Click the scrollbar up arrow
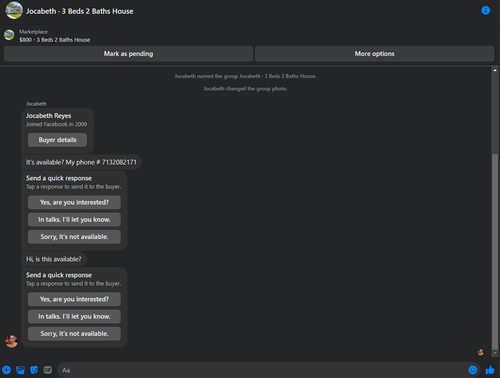Viewport: 500px width, 378px height. click(495, 70)
